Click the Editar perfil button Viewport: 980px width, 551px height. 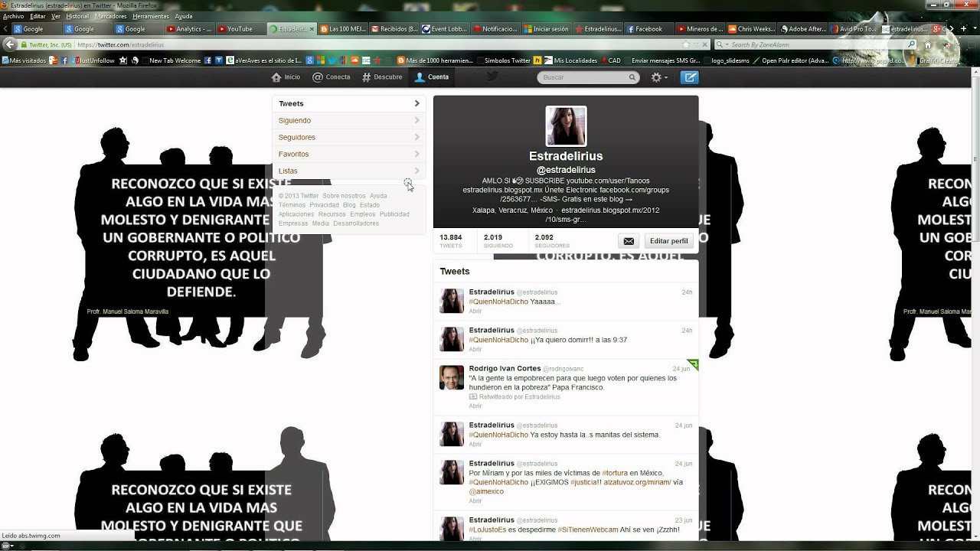click(x=668, y=241)
